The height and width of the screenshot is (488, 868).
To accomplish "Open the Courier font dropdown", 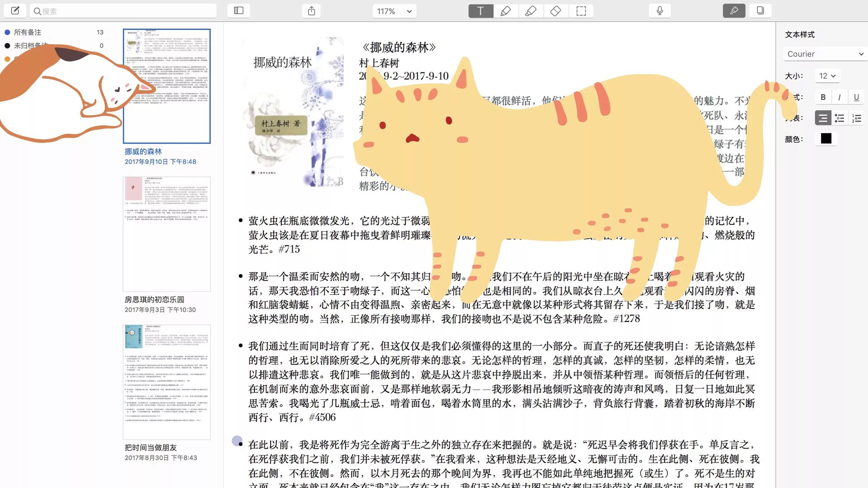I will tap(825, 54).
